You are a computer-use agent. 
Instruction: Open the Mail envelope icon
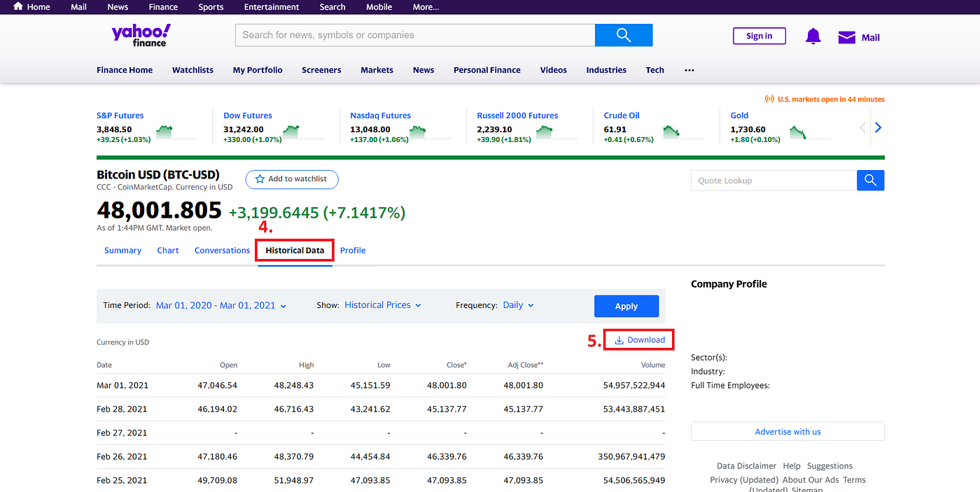pos(847,37)
